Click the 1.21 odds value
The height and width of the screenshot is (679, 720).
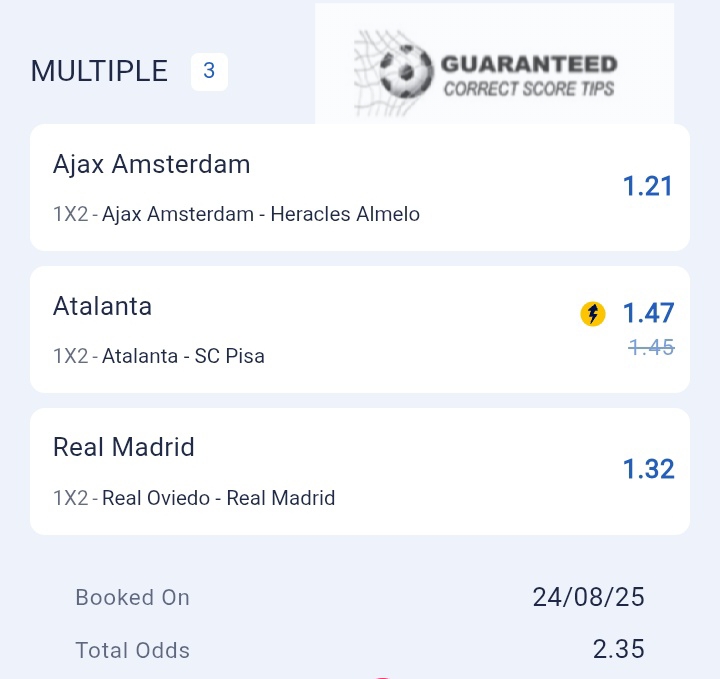(x=648, y=186)
